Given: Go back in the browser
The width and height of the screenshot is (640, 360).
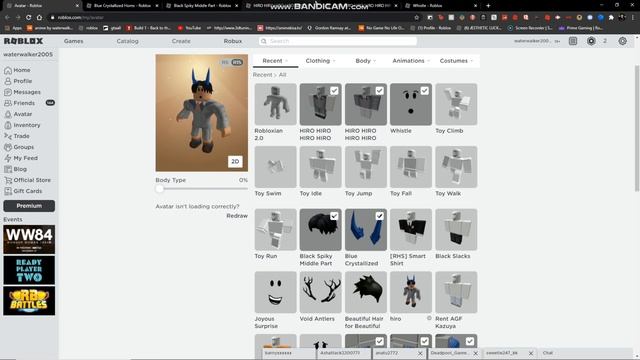Looking at the screenshot, I should click(x=7, y=18).
